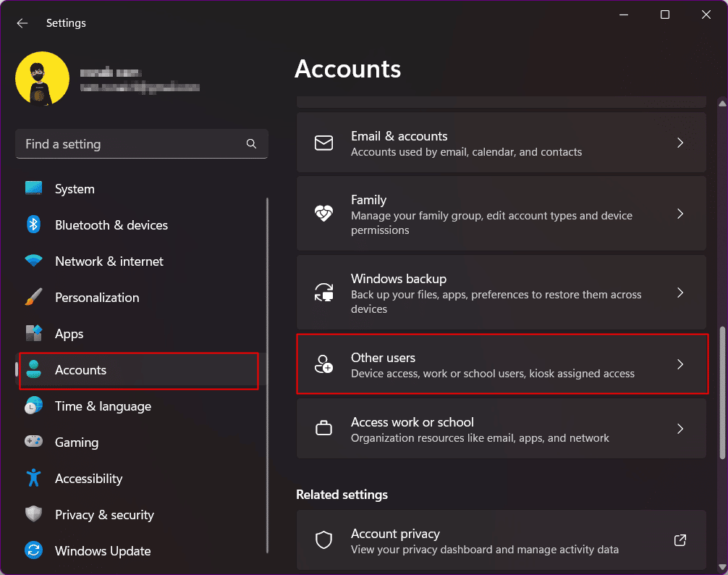Expand the Family chevron arrow
This screenshot has height=575, width=728.
point(680,214)
